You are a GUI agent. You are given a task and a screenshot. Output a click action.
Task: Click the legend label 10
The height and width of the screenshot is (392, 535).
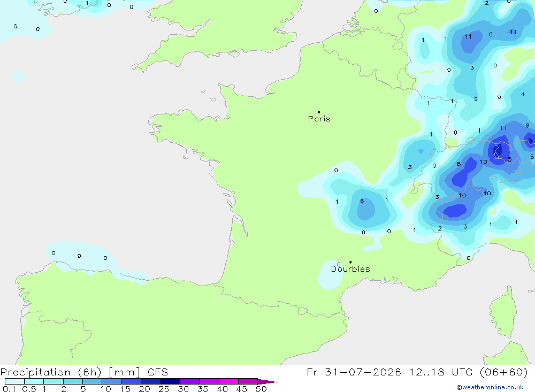pos(106,389)
